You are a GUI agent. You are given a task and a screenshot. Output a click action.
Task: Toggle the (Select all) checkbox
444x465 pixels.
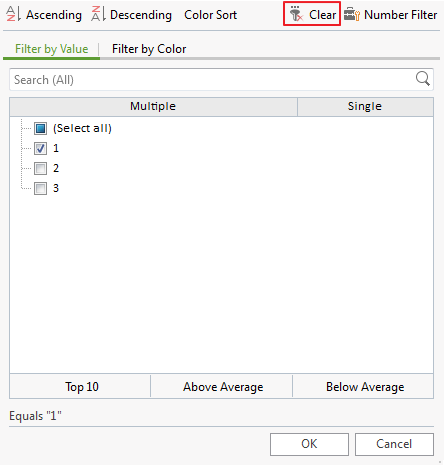[40, 128]
